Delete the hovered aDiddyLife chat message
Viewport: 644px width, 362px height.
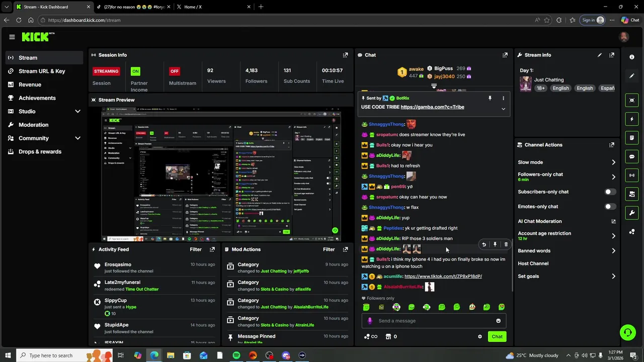(x=506, y=244)
